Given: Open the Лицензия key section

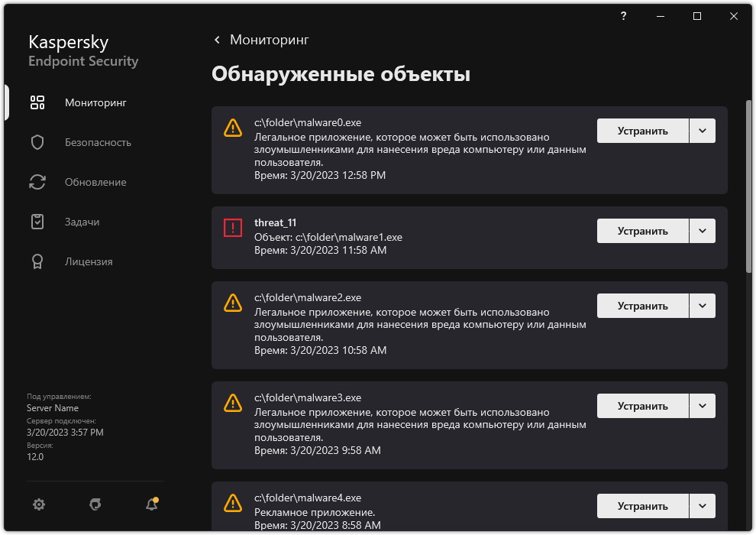Looking at the screenshot, I should click(37, 261).
